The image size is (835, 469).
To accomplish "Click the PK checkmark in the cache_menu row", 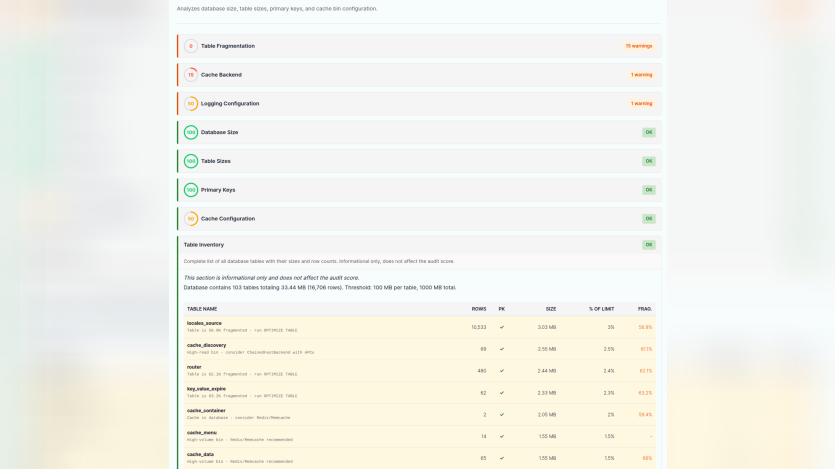I will coord(502,437).
